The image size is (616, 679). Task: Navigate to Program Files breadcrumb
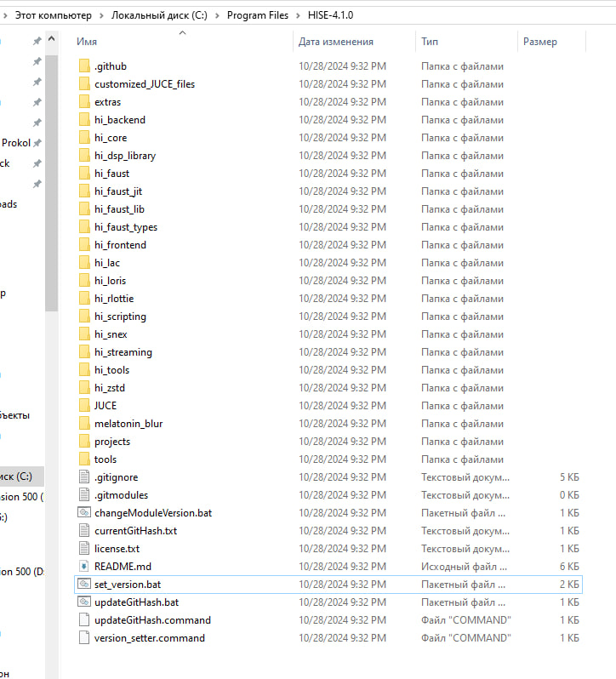click(x=258, y=15)
